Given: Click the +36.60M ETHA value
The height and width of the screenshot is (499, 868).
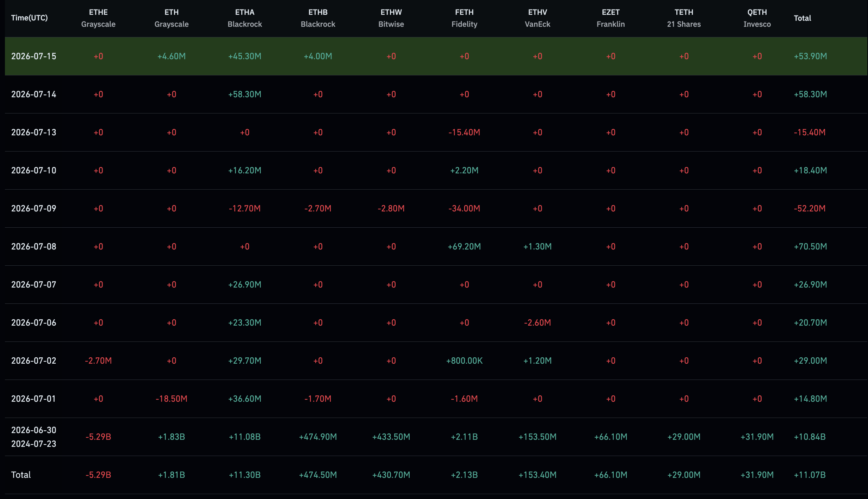Looking at the screenshot, I should (245, 399).
